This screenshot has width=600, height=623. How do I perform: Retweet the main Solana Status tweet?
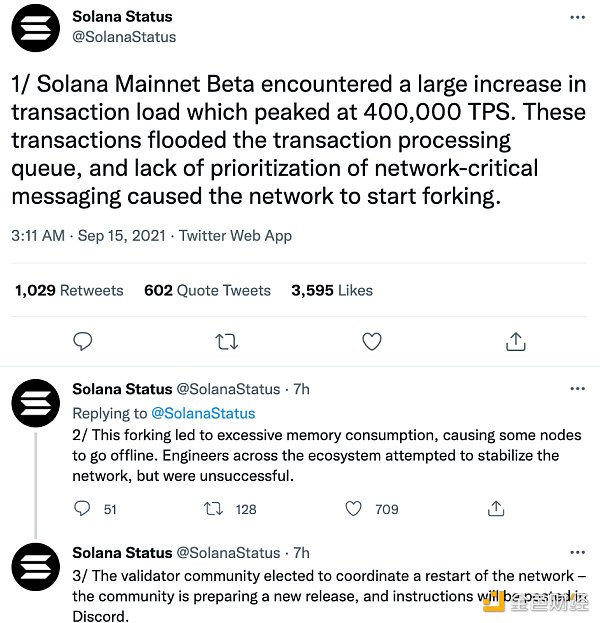coord(226,342)
